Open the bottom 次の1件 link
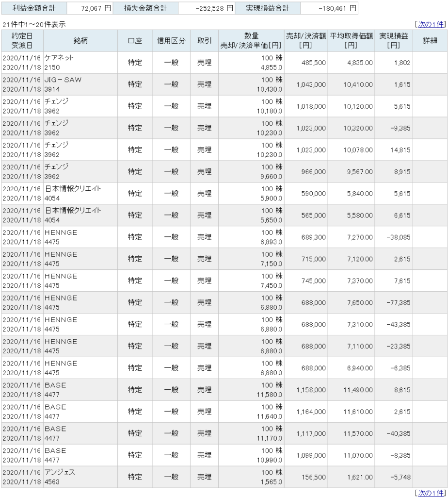The width and height of the screenshot is (448, 497). (x=431, y=493)
